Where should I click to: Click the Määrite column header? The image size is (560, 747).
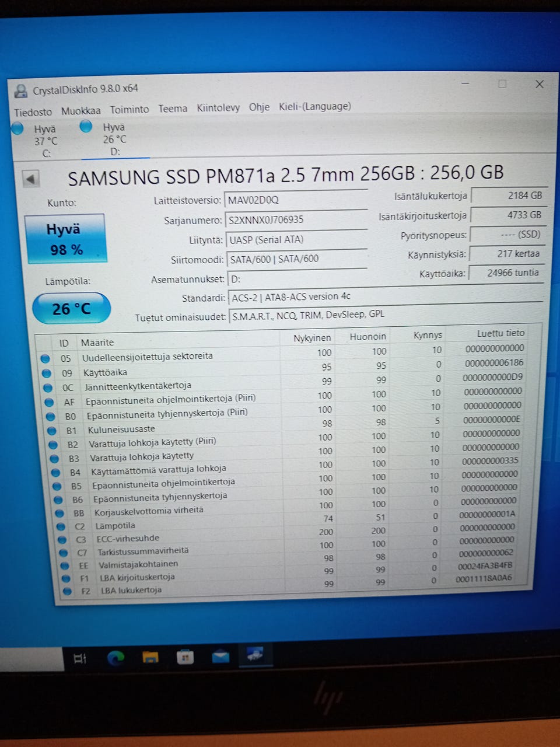point(97,343)
